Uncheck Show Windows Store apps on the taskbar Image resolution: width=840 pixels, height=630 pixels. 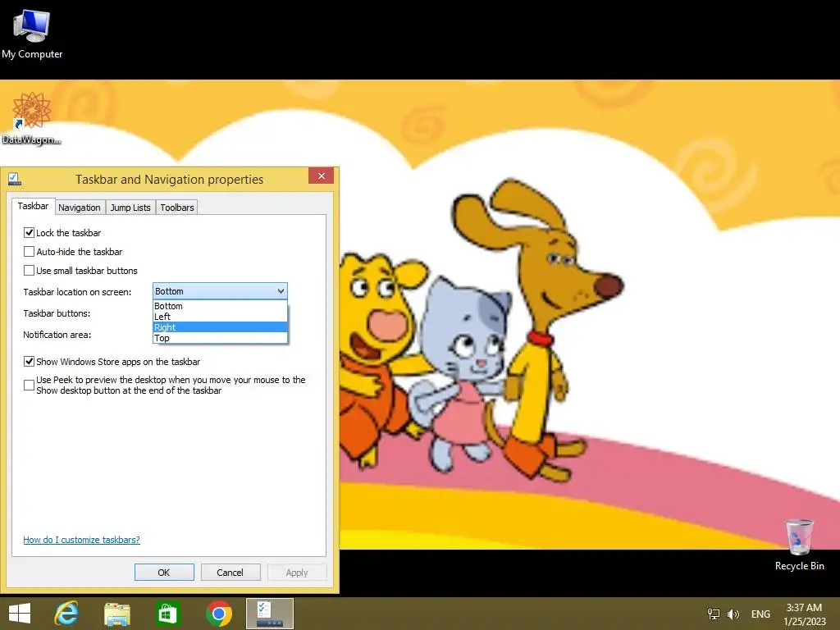pos(29,362)
